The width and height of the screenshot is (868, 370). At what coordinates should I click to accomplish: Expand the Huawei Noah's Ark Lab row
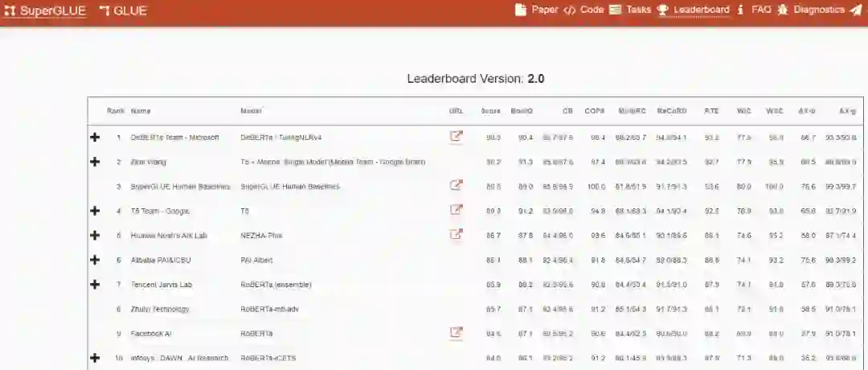[95, 236]
